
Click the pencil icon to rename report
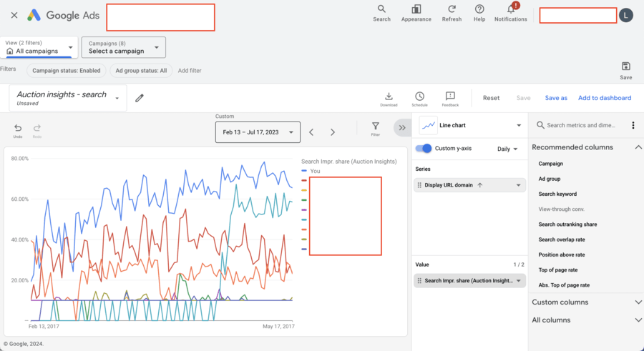[x=140, y=98]
